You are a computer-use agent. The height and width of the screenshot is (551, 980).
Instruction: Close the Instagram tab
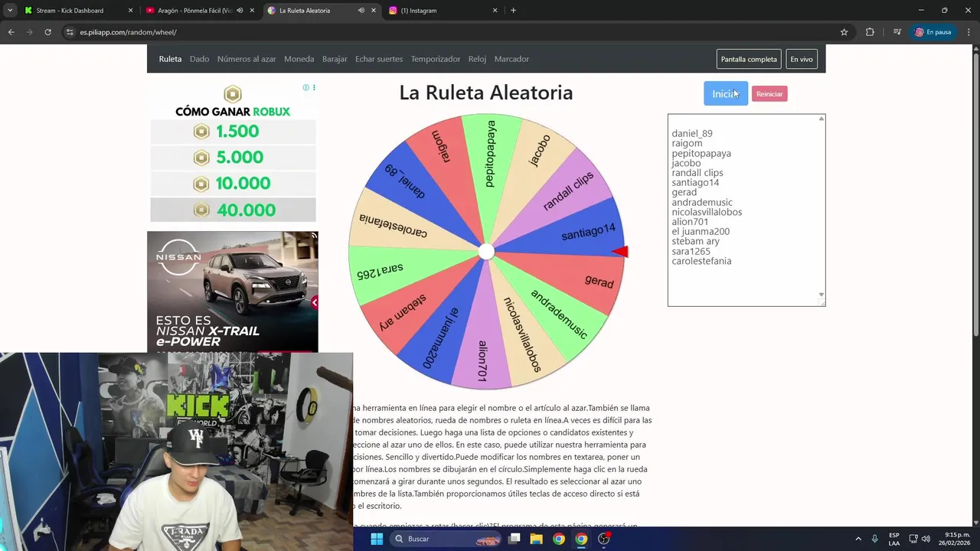coord(495,11)
